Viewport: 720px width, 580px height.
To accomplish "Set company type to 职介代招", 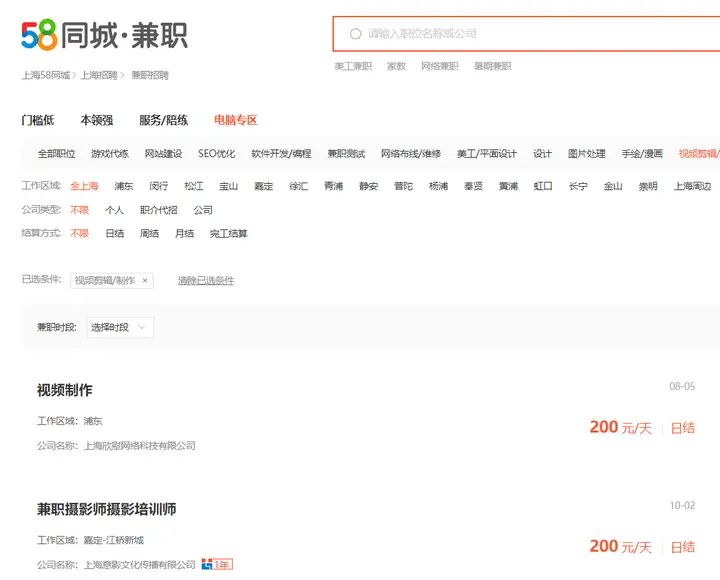I will 158,210.
